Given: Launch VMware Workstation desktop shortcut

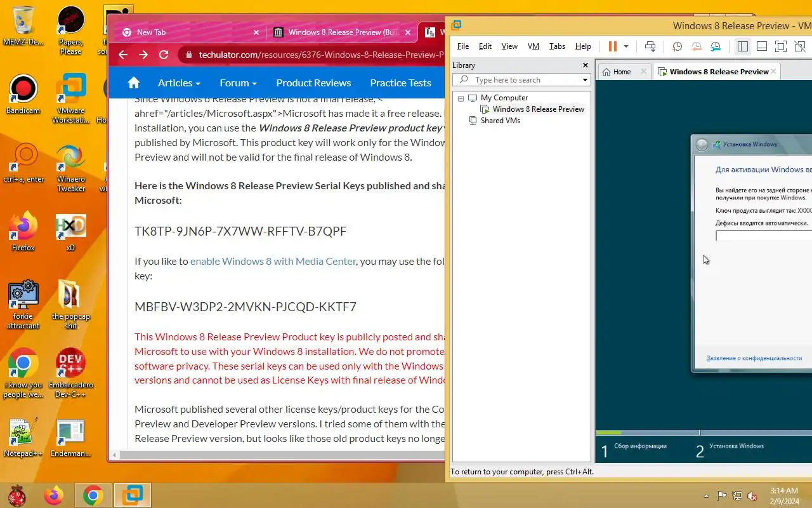Looking at the screenshot, I should [x=70, y=98].
